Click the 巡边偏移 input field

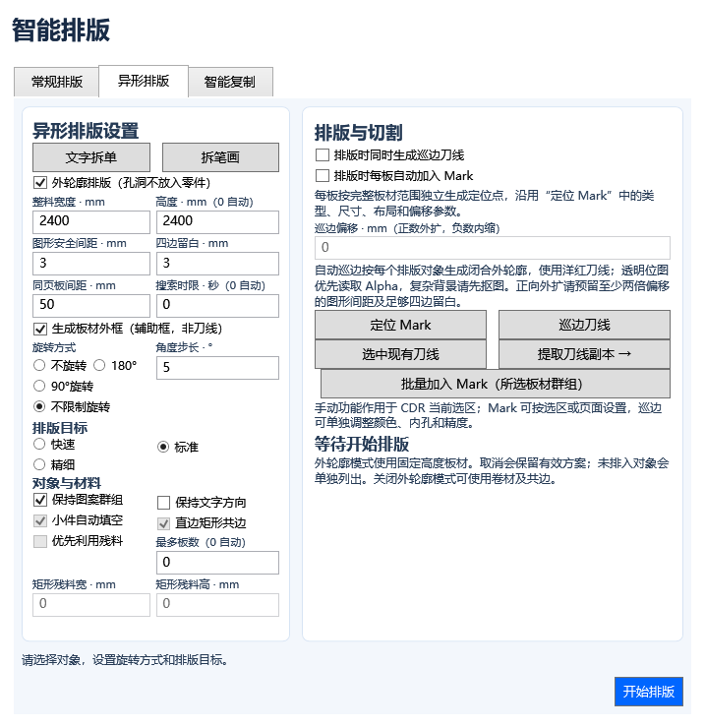[493, 248]
